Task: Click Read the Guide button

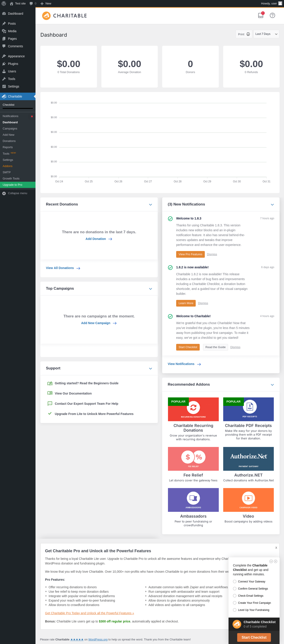Action: (x=215, y=347)
